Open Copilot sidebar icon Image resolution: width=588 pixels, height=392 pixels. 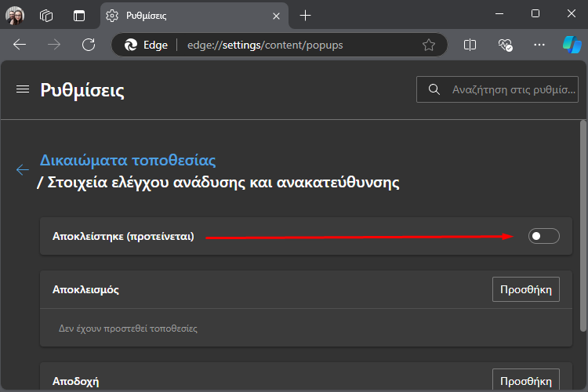[572, 45]
